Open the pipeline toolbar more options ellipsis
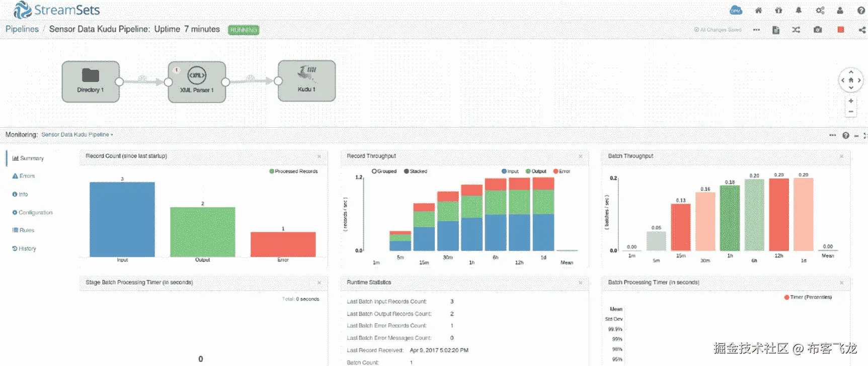This screenshot has height=366, width=868. point(756,30)
